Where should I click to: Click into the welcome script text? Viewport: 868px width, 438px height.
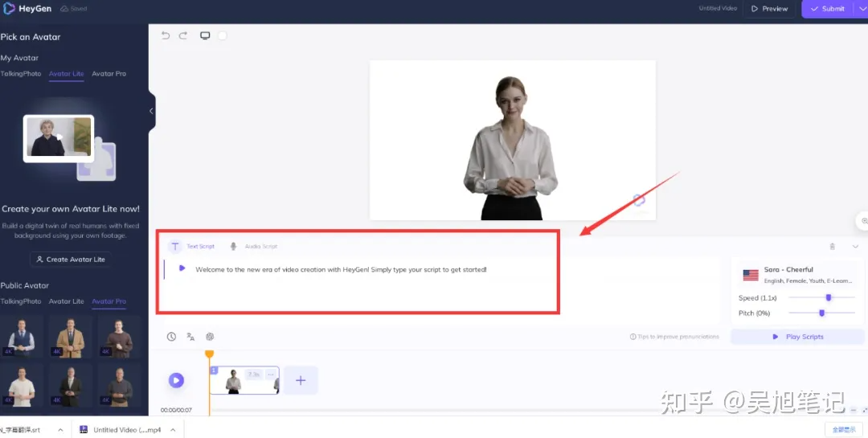coord(341,270)
